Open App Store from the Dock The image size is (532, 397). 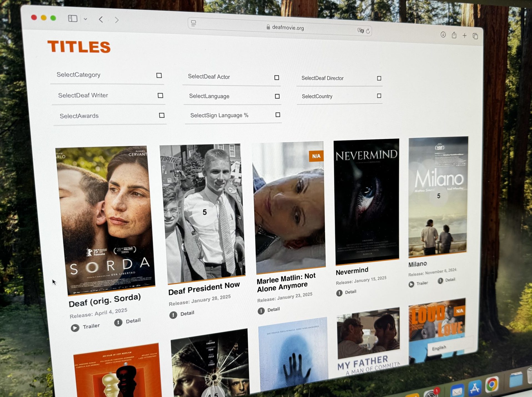[x=475, y=388]
